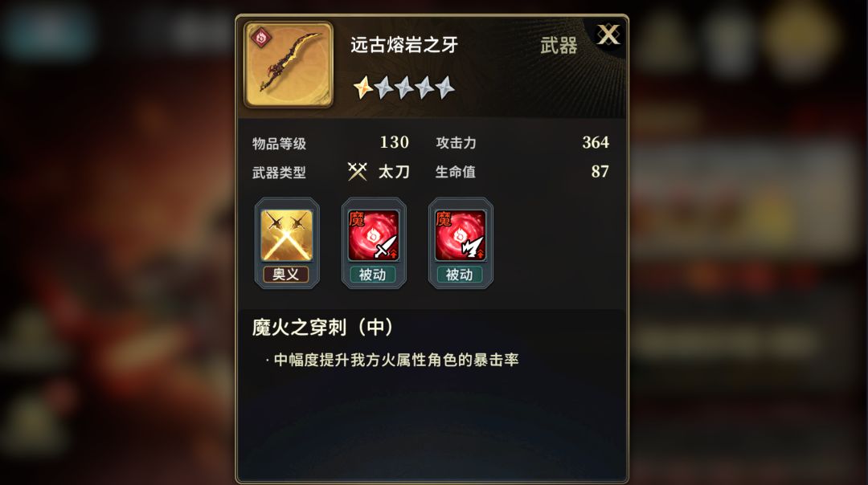868x485 pixels.
Task: Click the 生命值 87 stat row
Action: 522,172
